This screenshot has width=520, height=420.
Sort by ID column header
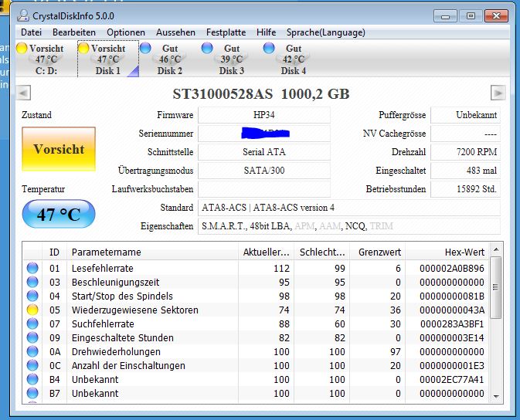pyautogui.click(x=54, y=252)
